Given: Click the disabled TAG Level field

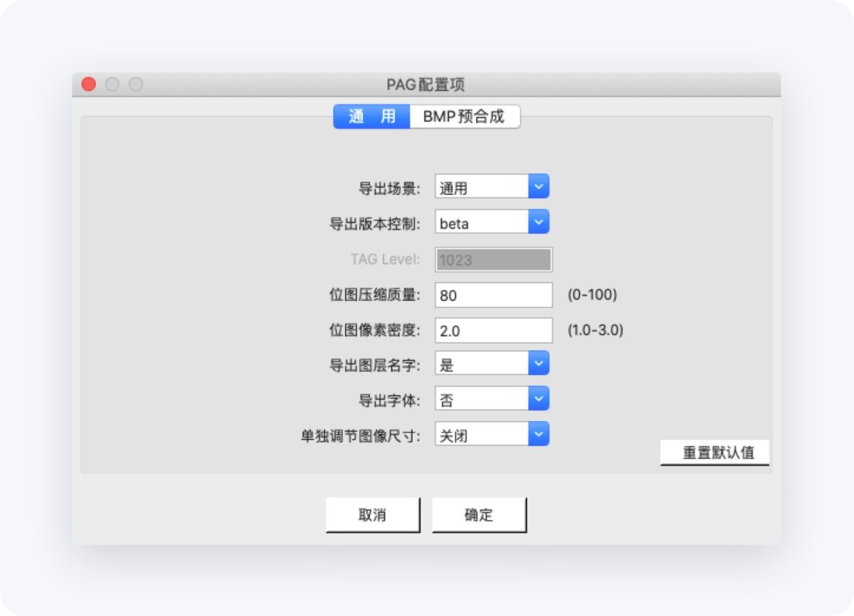Looking at the screenshot, I should click(x=494, y=260).
